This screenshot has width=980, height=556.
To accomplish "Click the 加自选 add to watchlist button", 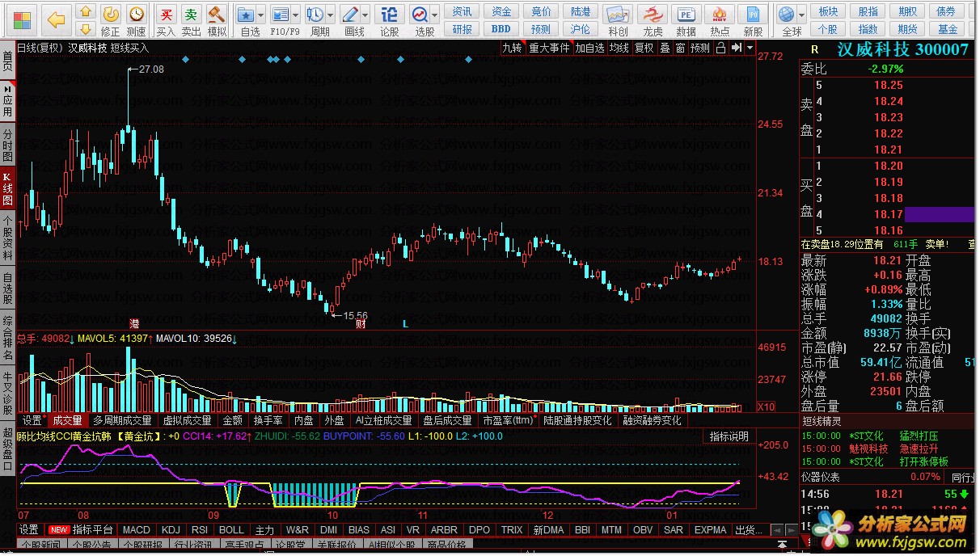I will (590, 48).
